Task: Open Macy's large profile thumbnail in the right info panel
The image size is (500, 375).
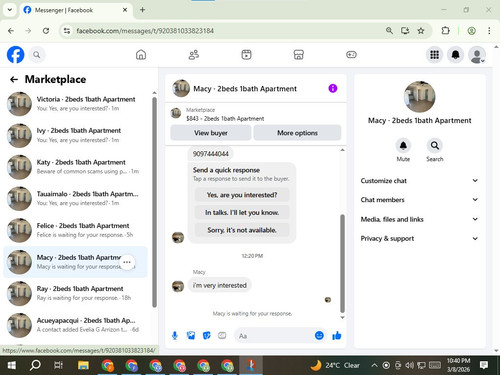Action: [419, 97]
